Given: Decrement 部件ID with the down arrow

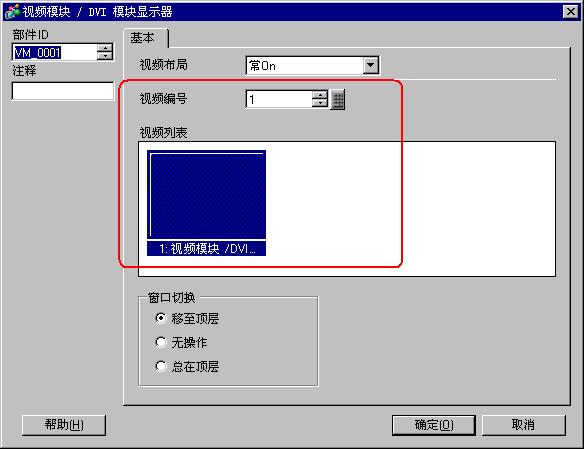Looking at the screenshot, I should pyautogui.click(x=105, y=56).
